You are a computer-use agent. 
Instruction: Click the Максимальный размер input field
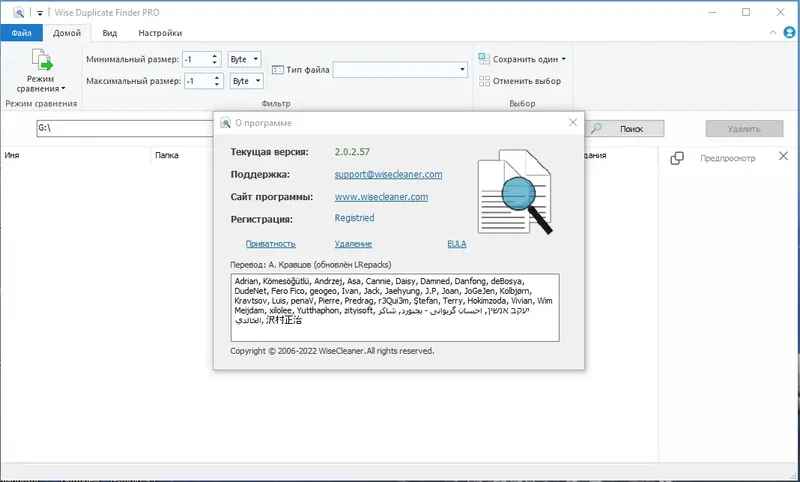click(198, 81)
